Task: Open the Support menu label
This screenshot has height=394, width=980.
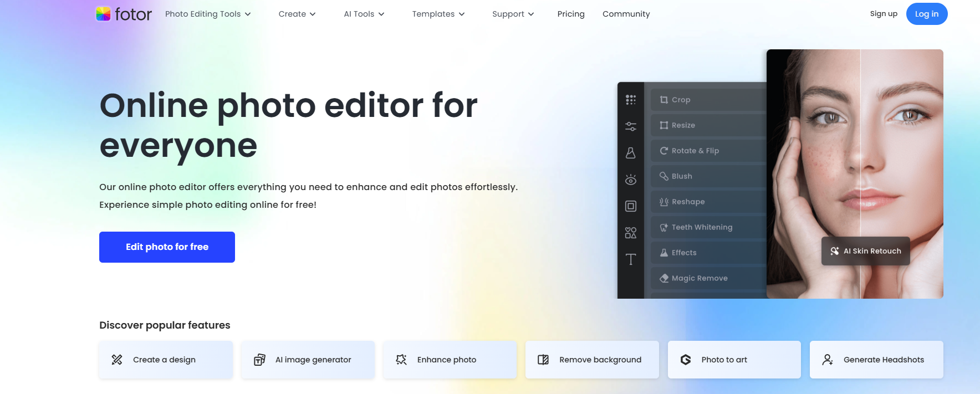Action: pyautogui.click(x=508, y=14)
